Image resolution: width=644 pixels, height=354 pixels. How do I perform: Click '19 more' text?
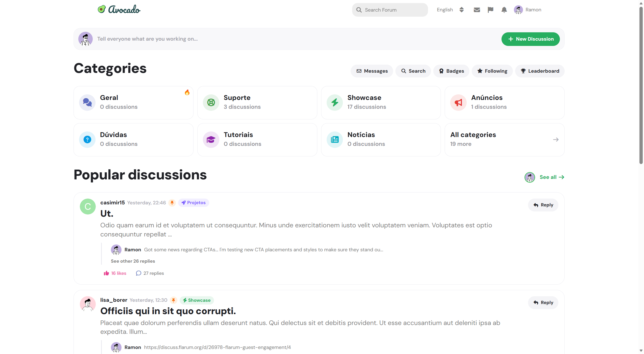coord(461,144)
